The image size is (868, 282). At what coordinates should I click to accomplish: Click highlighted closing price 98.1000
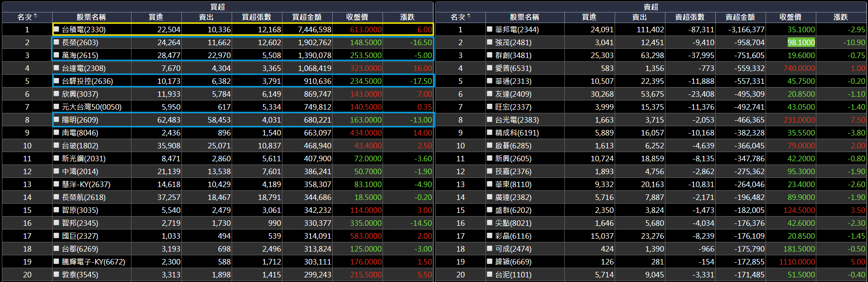point(801,42)
